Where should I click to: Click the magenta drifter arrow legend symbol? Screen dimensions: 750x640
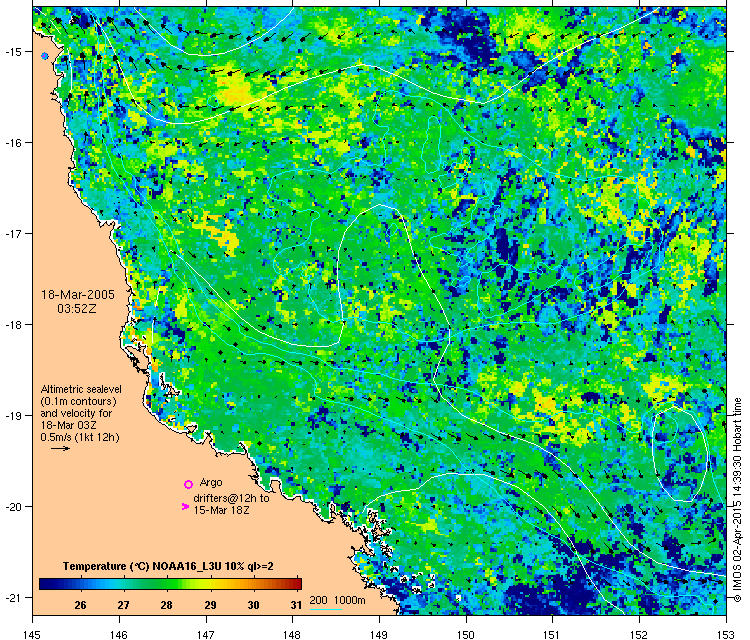(x=186, y=506)
